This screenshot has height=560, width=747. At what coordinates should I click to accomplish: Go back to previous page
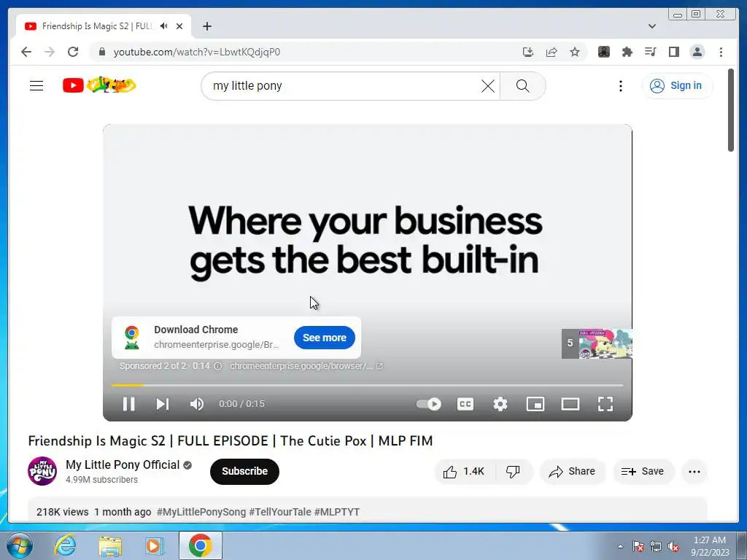26,52
